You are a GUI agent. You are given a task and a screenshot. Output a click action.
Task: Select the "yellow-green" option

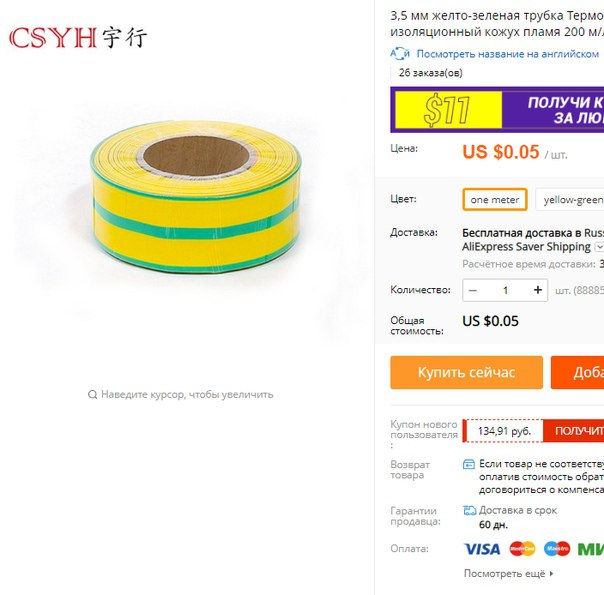point(570,199)
